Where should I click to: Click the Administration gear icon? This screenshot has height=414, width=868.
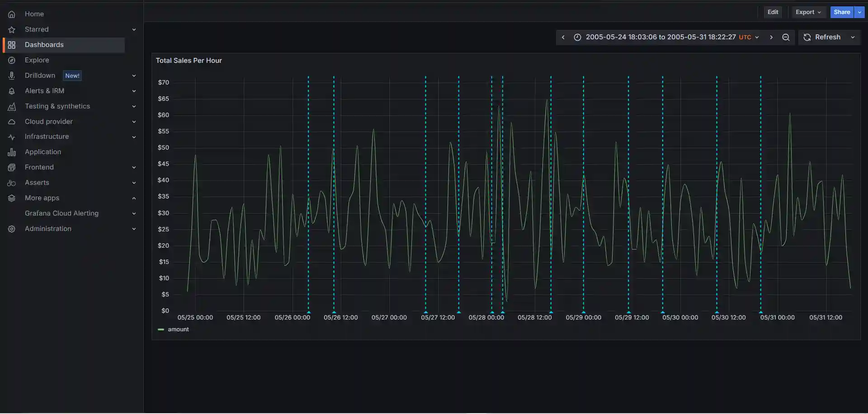click(12, 229)
